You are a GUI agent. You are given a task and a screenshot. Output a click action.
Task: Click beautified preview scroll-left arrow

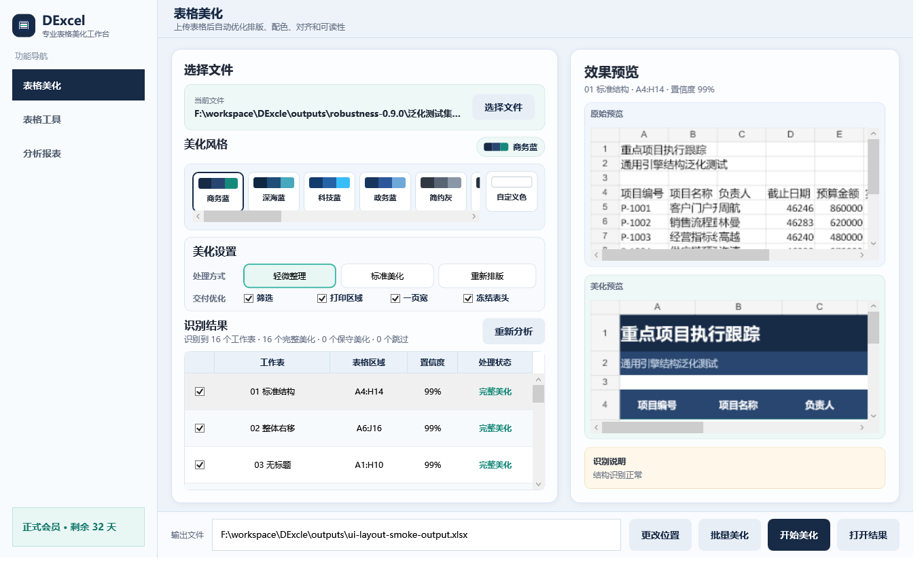point(597,428)
